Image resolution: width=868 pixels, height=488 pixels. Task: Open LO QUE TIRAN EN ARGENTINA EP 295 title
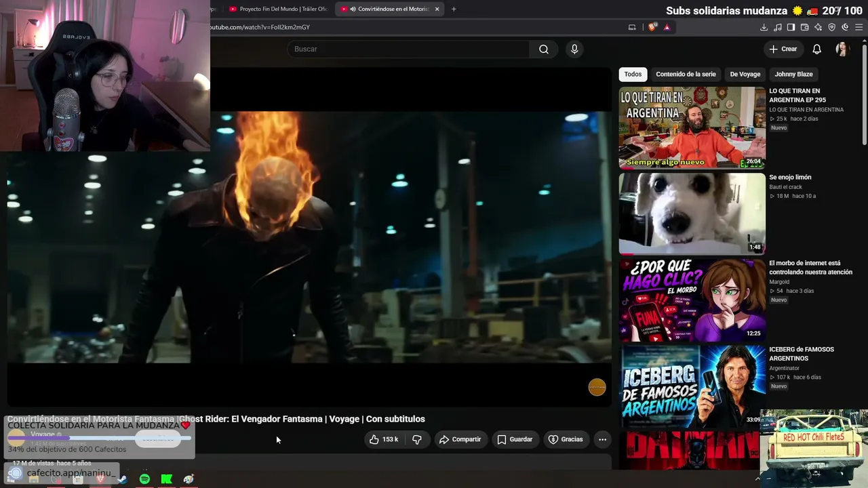[797, 96]
